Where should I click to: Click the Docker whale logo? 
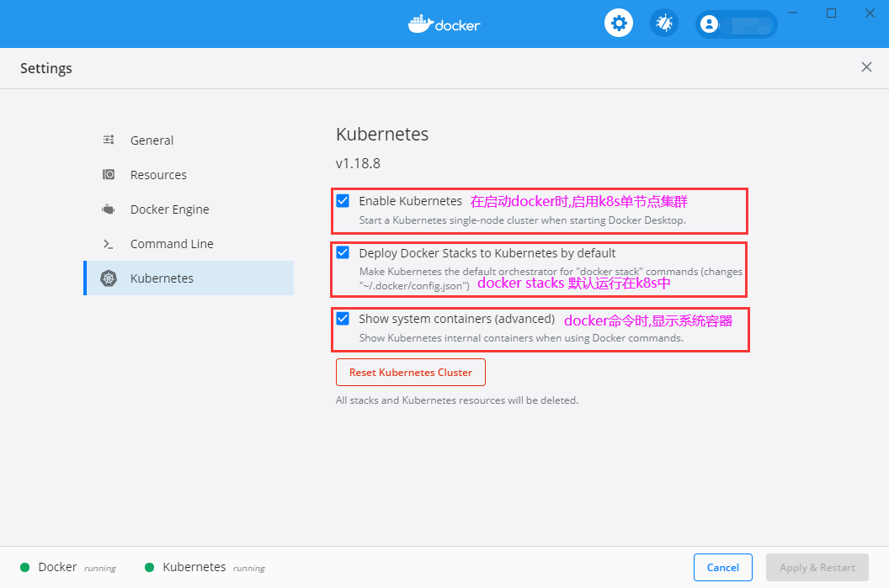(444, 24)
